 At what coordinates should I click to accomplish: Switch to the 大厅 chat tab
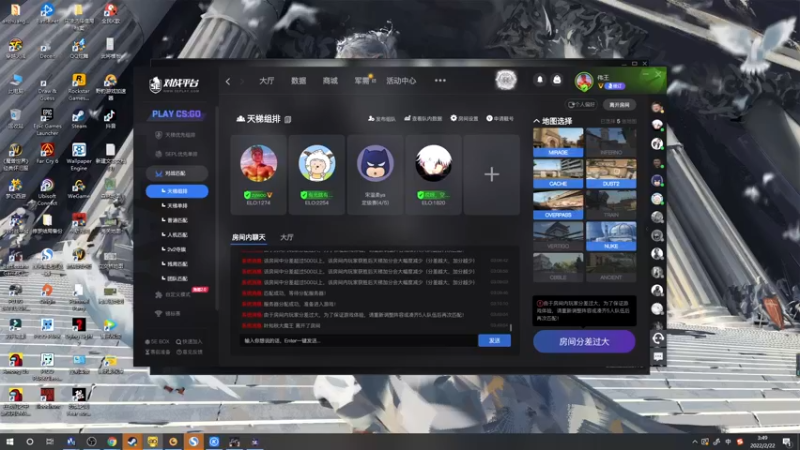coord(287,237)
